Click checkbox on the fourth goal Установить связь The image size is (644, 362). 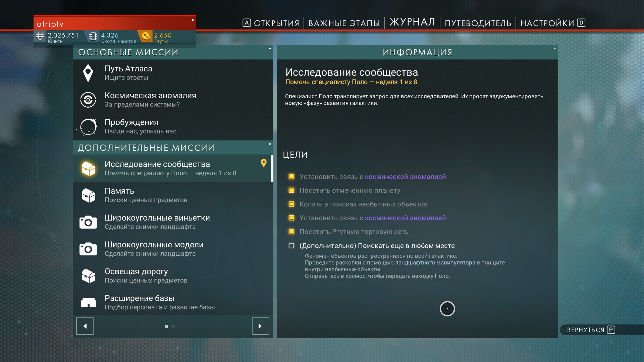pyautogui.click(x=291, y=218)
